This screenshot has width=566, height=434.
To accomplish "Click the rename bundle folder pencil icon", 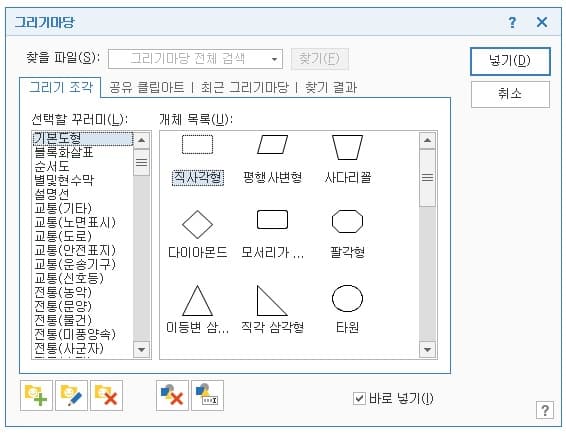I will [x=71, y=395].
